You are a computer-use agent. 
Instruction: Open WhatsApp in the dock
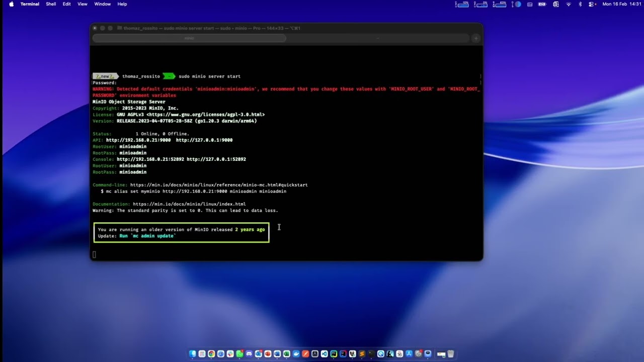(239, 354)
